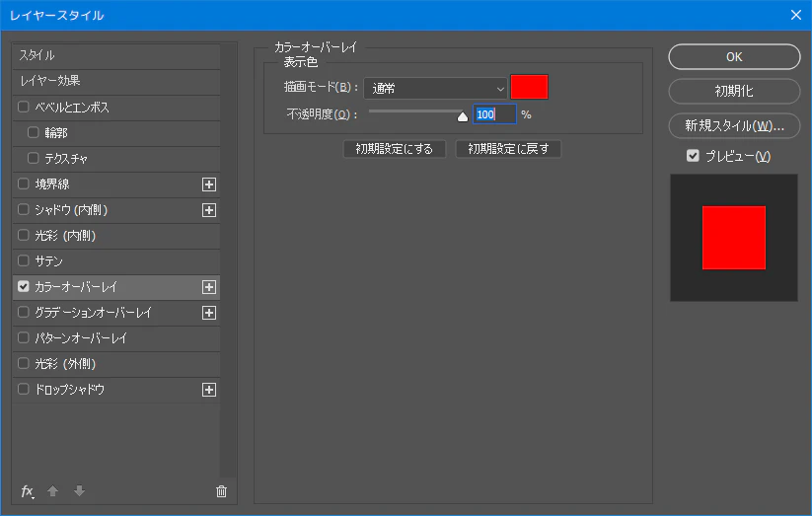This screenshot has width=812, height=516.
Task: Enable the パターンオーバーレイ checkbox
Action: (24, 337)
